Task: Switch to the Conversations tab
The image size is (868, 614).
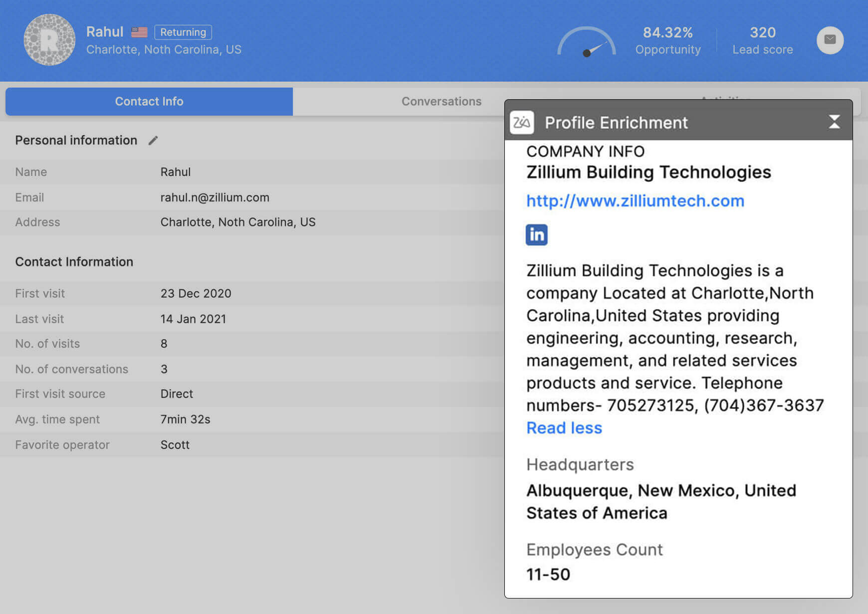Action: [x=441, y=101]
